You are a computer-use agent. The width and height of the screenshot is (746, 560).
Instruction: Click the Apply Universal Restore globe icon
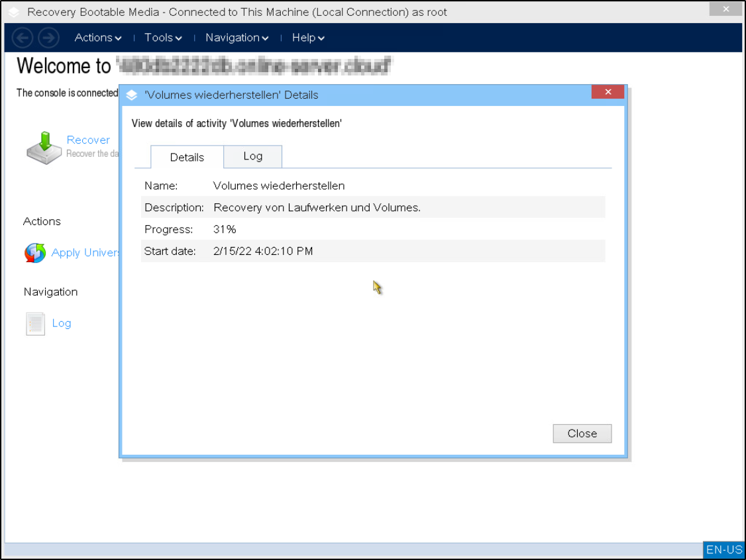35,253
